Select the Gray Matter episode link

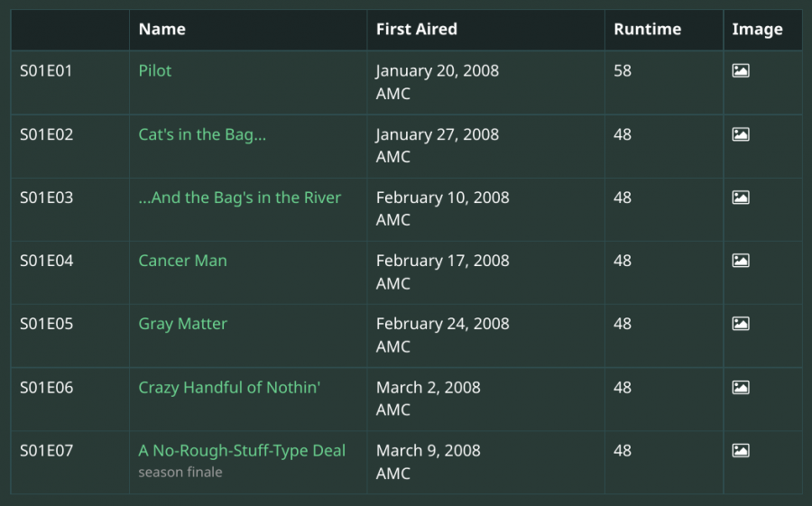(182, 324)
